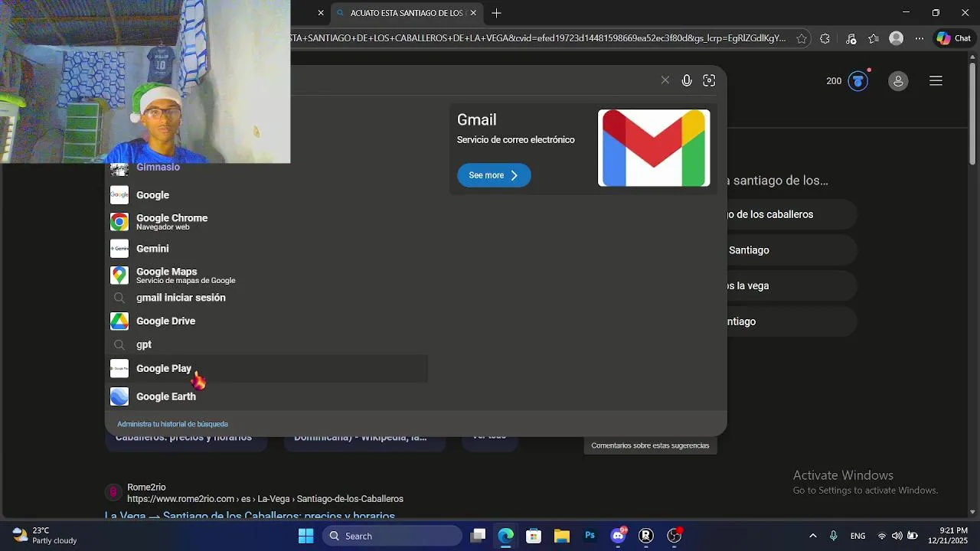The height and width of the screenshot is (551, 980).
Task: Open Copilot Chat button
Action: click(x=953, y=38)
